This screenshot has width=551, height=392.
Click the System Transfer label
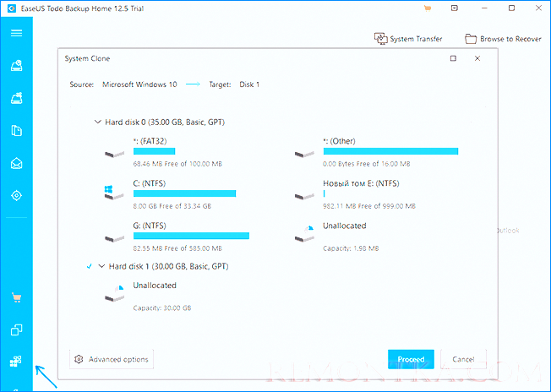pyautogui.click(x=416, y=39)
